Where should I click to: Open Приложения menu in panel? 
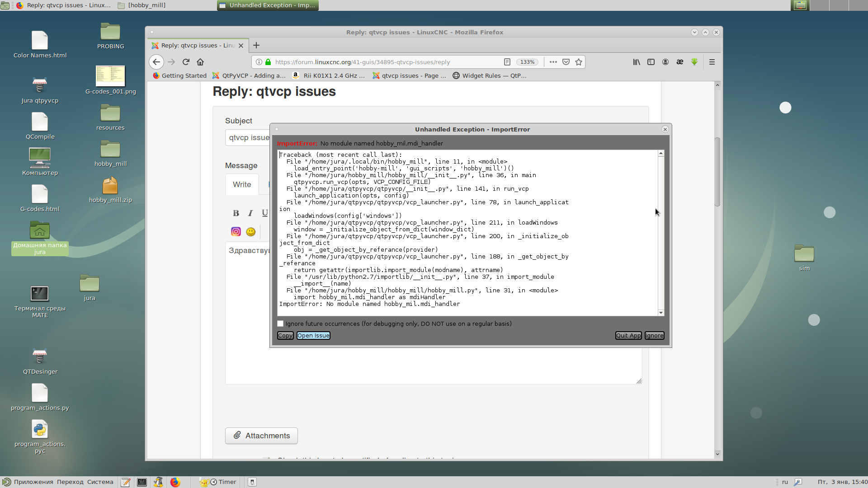pyautogui.click(x=33, y=482)
